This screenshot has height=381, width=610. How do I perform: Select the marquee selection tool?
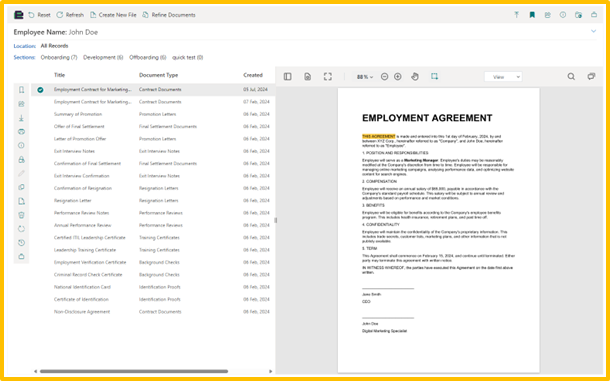[x=435, y=77]
